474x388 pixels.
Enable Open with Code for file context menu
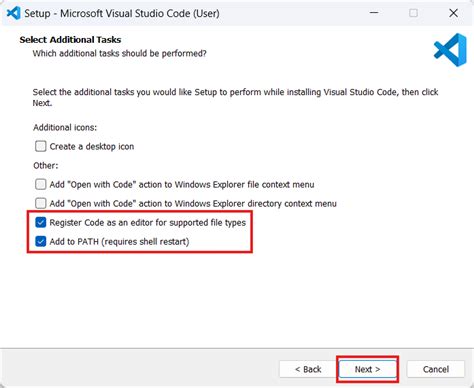tap(40, 184)
